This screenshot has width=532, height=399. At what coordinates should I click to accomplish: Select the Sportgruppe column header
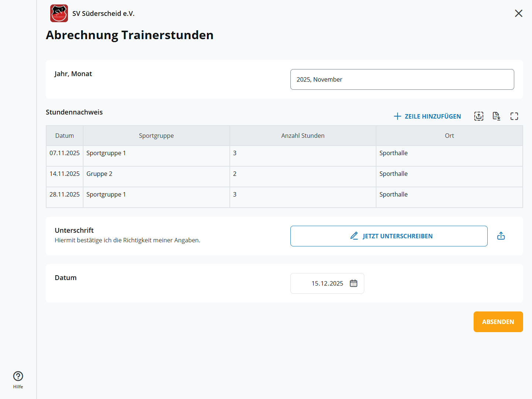156,136
